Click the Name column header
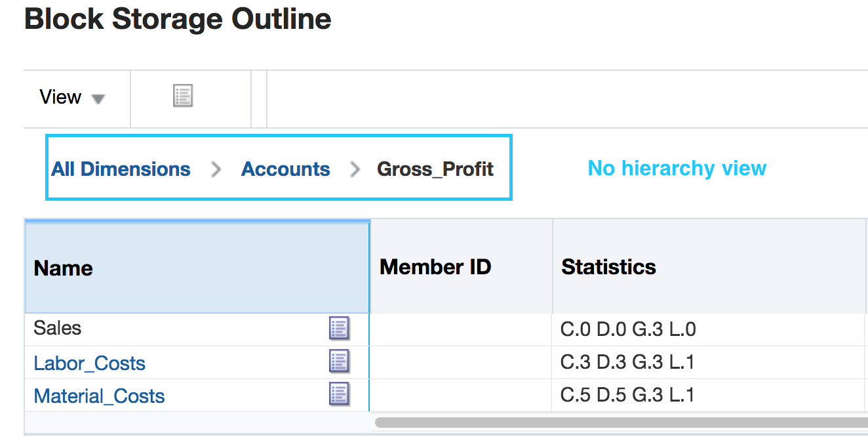Screen dimensions: 868x437 (63, 268)
